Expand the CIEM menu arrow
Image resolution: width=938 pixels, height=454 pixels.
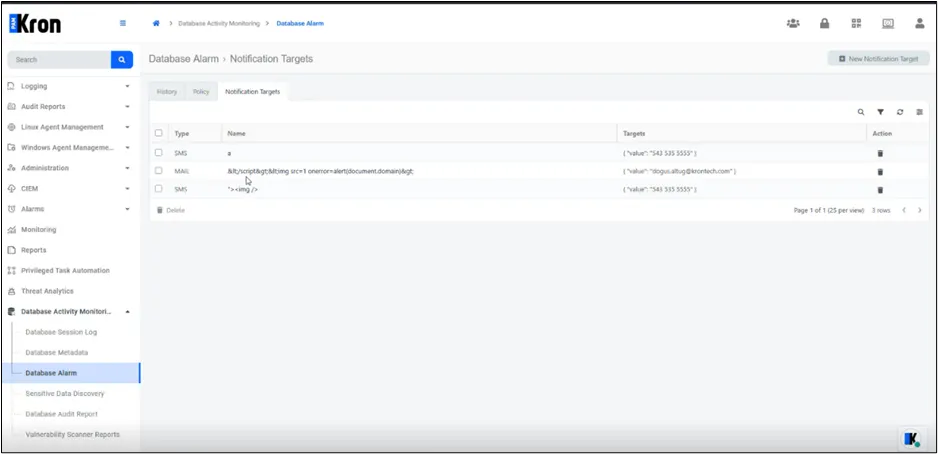pyautogui.click(x=127, y=188)
